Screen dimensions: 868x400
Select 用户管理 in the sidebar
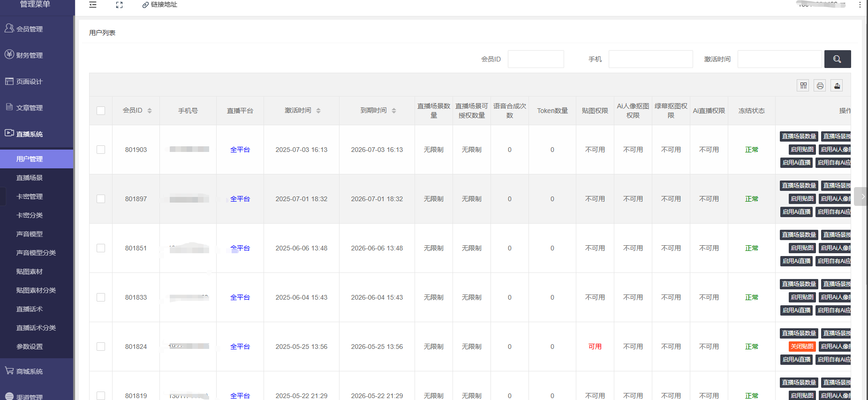(37, 159)
